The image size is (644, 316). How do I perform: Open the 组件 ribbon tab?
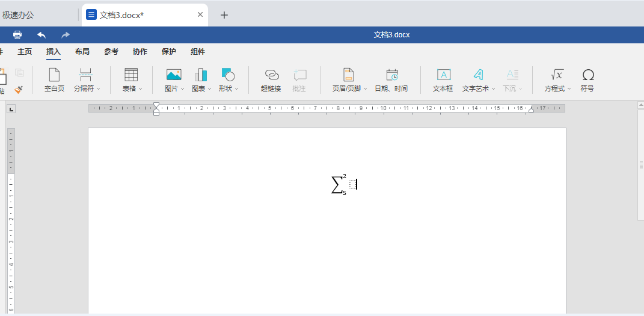coord(198,52)
